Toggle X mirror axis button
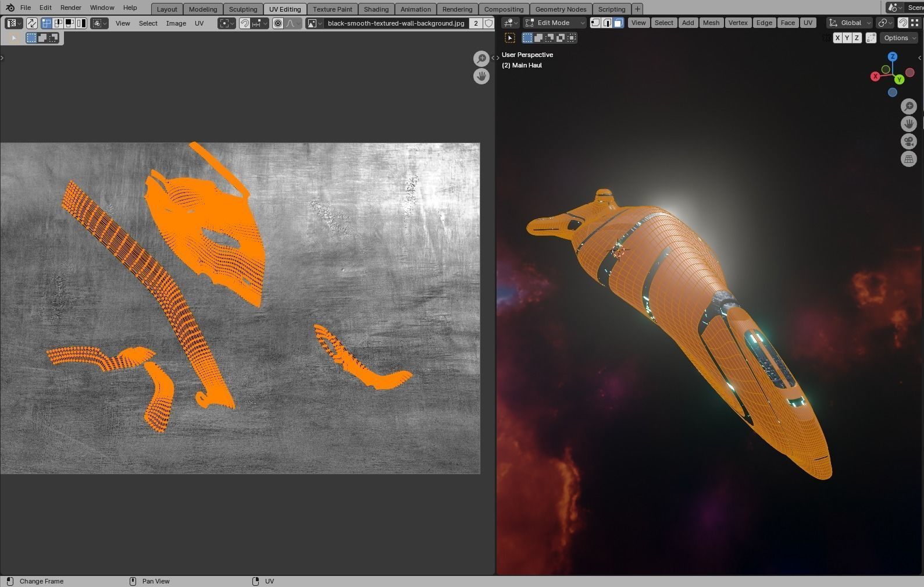Image resolution: width=924 pixels, height=587 pixels. tap(837, 38)
